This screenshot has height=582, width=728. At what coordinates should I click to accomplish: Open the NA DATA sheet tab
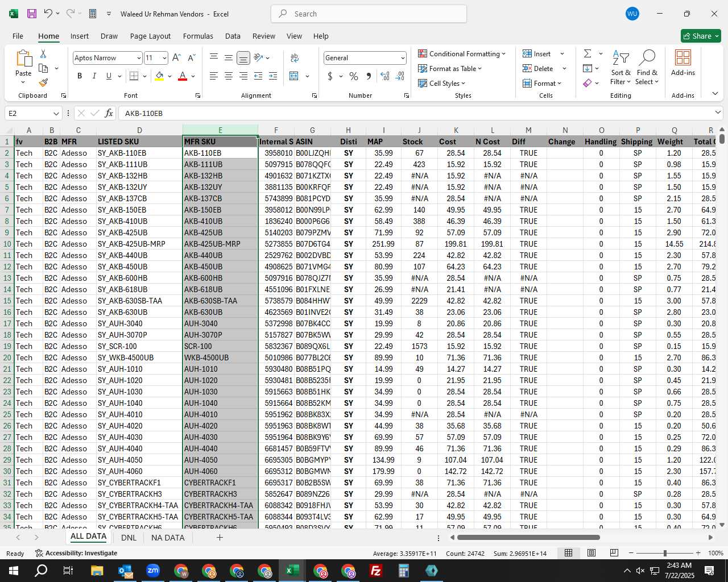point(168,537)
